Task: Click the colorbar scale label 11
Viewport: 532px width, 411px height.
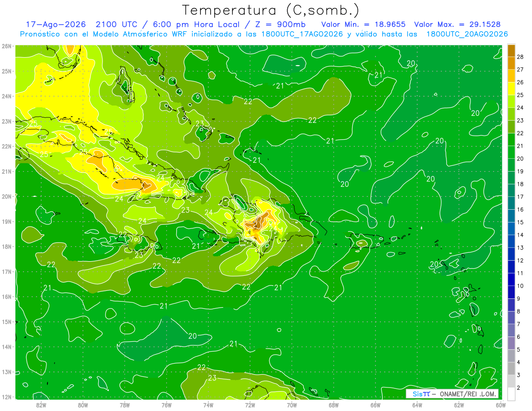Action: pyautogui.click(x=521, y=273)
